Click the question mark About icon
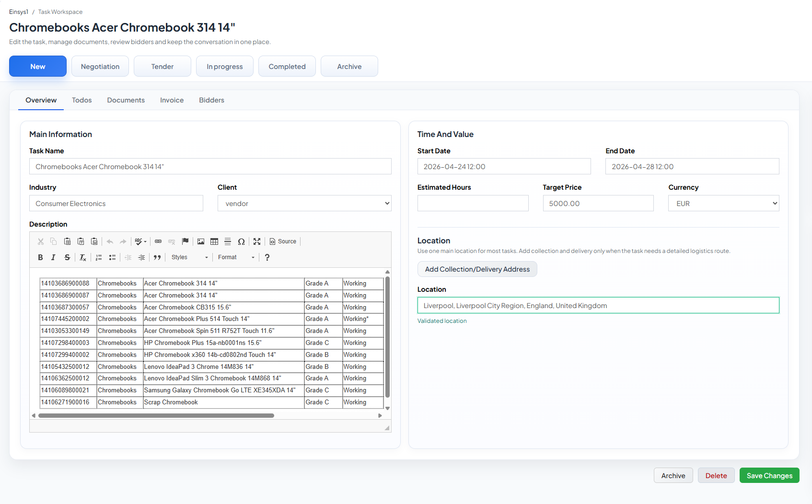Screen dimensions: 812x504 point(267,257)
